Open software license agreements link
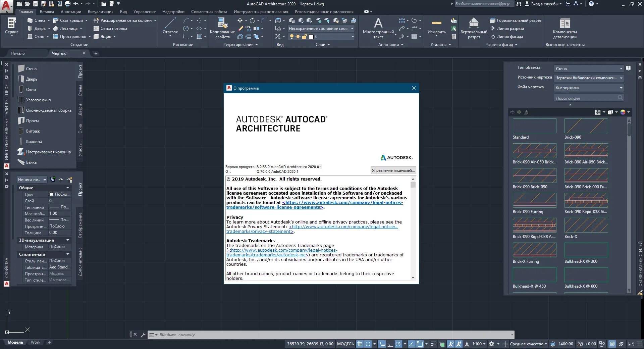The width and height of the screenshot is (644, 349). [315, 205]
